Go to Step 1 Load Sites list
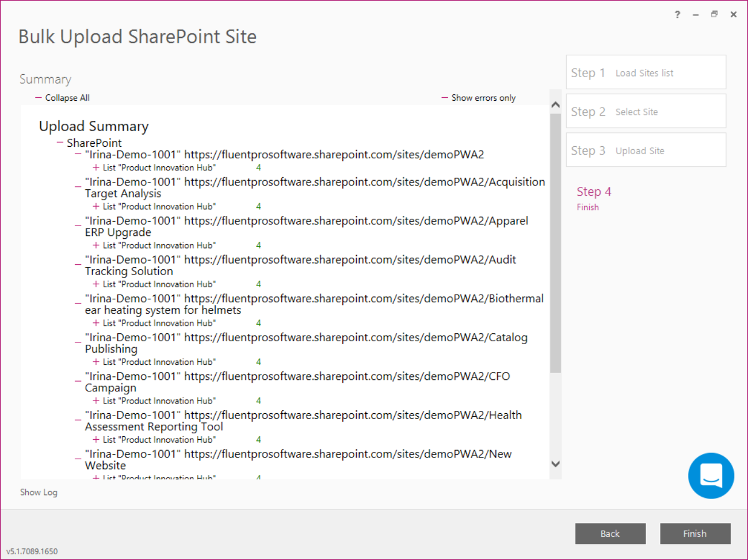This screenshot has width=748, height=560. click(646, 73)
